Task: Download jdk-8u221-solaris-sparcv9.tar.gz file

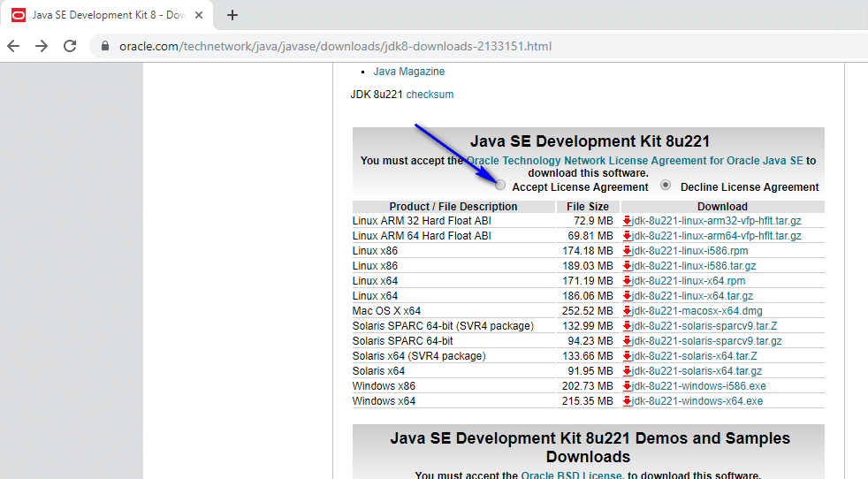Action: (x=707, y=341)
